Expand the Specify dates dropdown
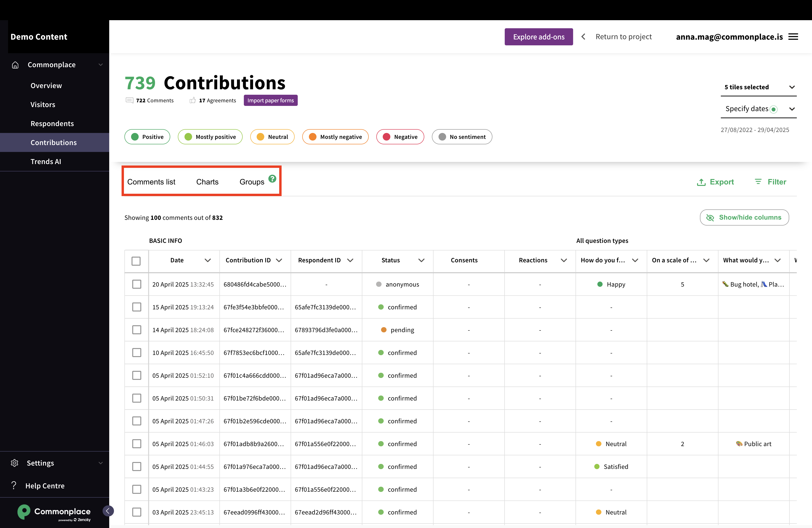Image resolution: width=812 pixels, height=528 pixels. click(758, 109)
